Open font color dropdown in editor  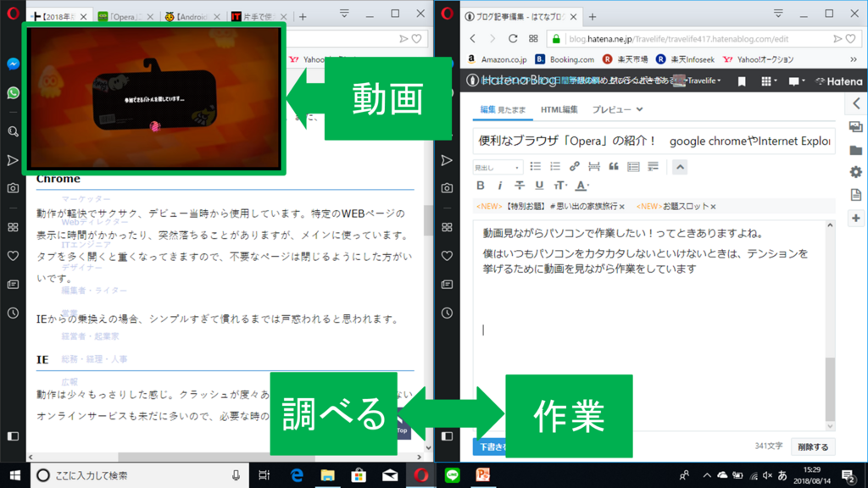[581, 186]
